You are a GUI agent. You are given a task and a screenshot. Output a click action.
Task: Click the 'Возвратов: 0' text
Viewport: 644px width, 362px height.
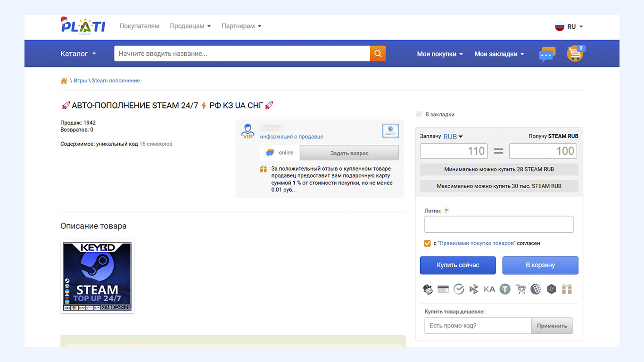(77, 130)
